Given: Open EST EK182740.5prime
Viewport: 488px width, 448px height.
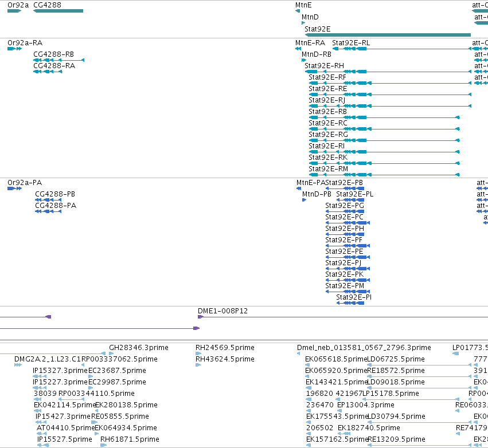Looking at the screenshot, I should [369, 429].
